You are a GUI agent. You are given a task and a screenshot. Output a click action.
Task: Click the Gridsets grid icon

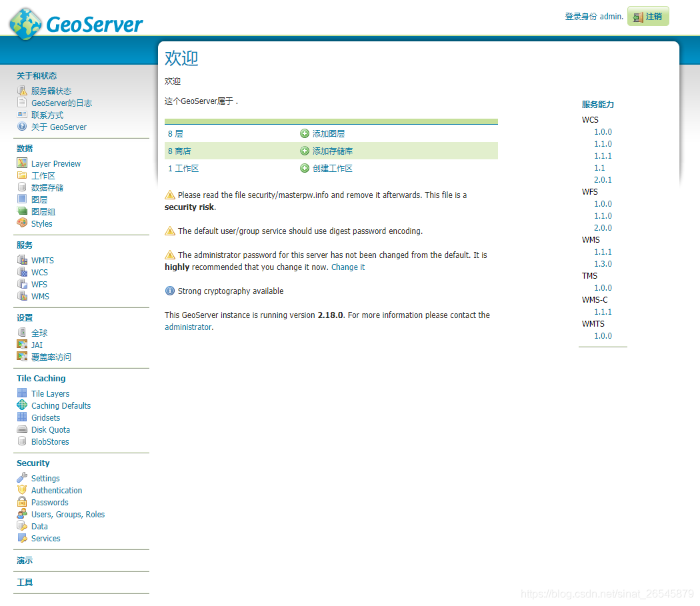tap(22, 417)
